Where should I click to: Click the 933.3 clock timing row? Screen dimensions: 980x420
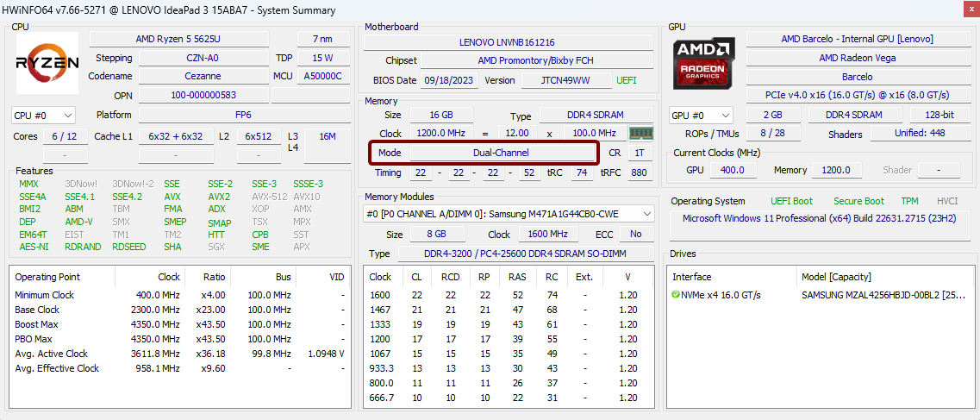pos(509,368)
